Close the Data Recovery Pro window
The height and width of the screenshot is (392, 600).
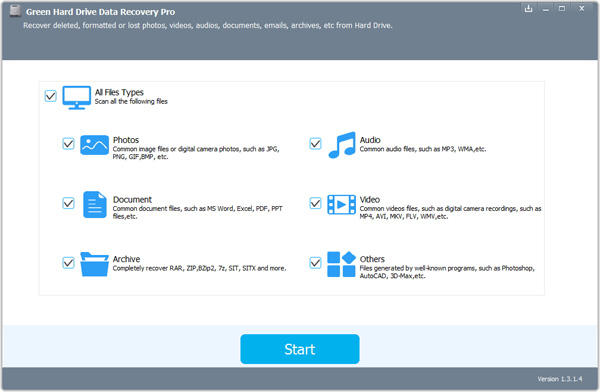click(x=582, y=8)
